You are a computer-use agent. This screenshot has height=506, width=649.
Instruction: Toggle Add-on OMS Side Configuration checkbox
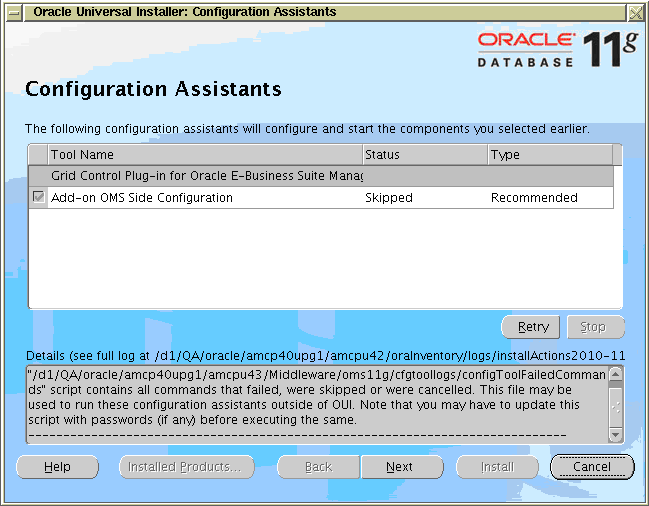click(x=38, y=197)
